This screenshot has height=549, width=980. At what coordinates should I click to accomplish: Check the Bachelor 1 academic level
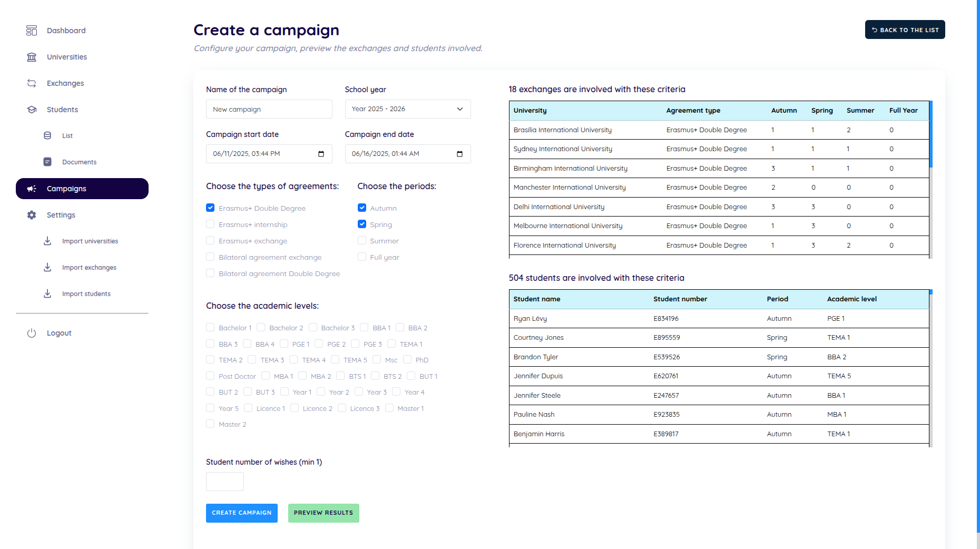click(x=210, y=328)
